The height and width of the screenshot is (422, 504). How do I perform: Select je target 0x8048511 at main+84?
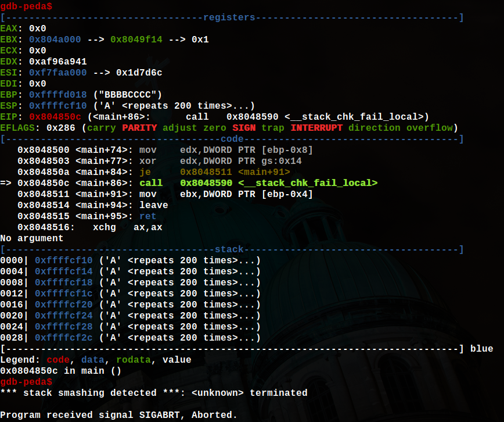[x=206, y=172]
